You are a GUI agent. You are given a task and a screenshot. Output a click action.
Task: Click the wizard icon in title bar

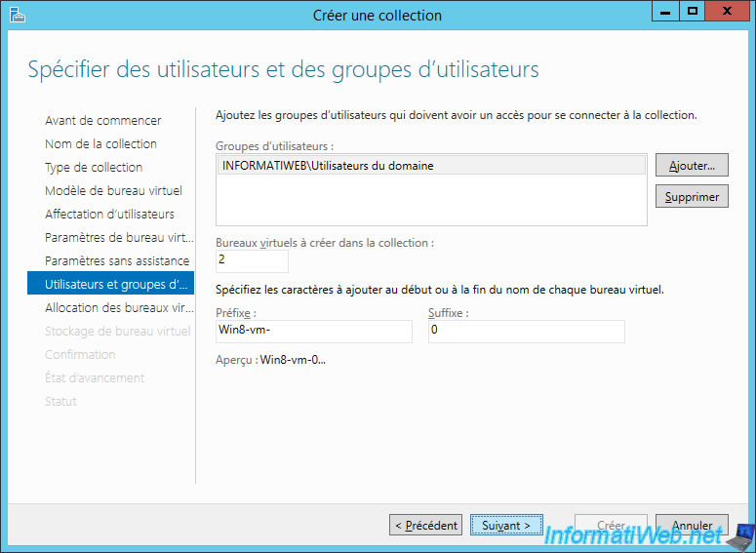(x=17, y=15)
